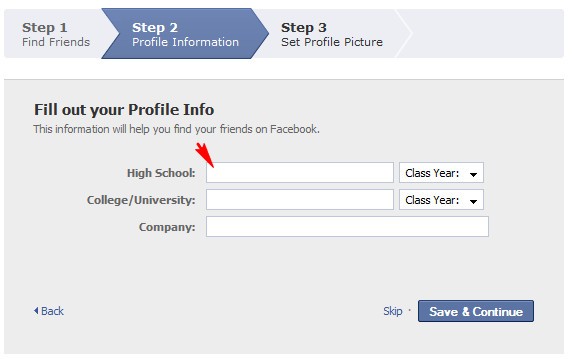The height and width of the screenshot is (361, 574).
Task: Click the College/University label
Action: (141, 200)
